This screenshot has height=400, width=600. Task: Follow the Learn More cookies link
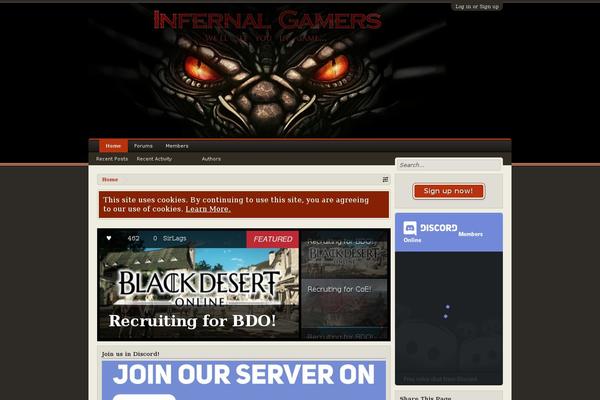point(208,209)
